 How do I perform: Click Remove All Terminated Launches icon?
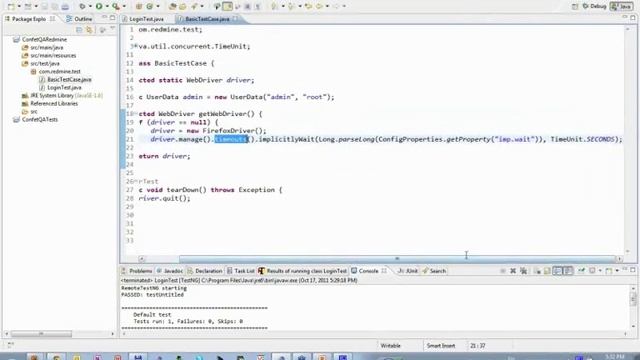point(524,271)
